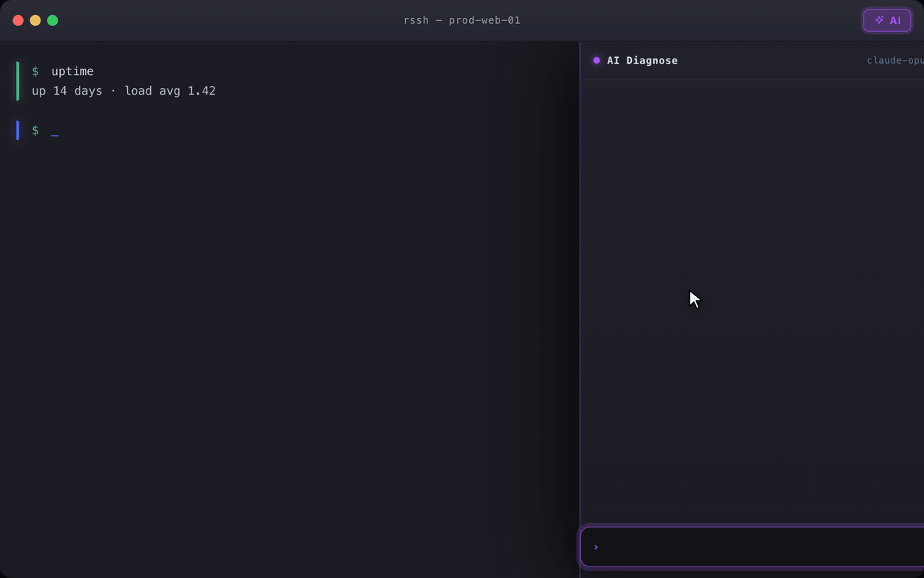Minimize the window with the yellow button
Viewport: 924px width, 578px height.
35,20
